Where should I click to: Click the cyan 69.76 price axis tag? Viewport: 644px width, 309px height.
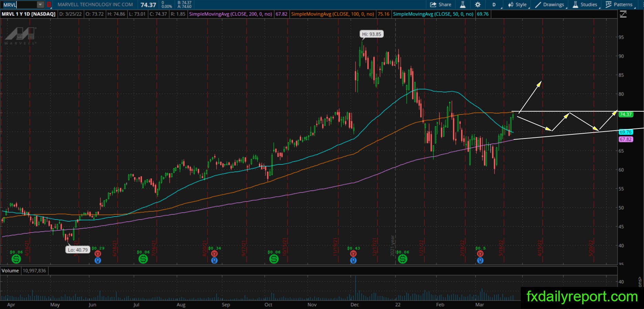[626, 132]
